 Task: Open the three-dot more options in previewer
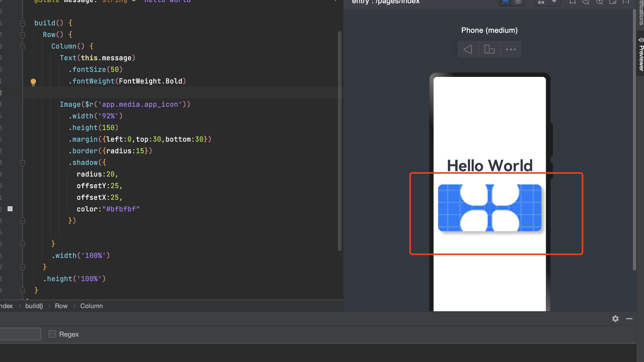[x=511, y=49]
